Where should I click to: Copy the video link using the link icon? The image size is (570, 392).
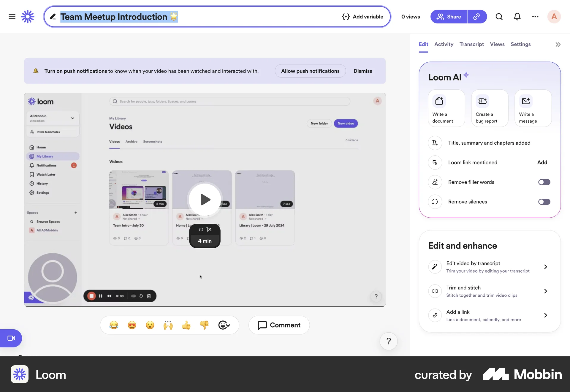tap(477, 17)
